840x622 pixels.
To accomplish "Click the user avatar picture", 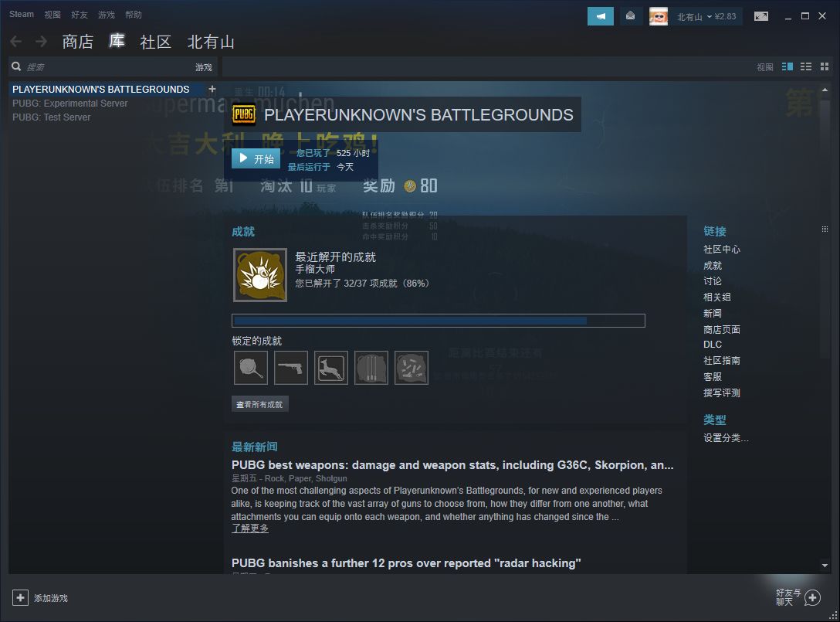I will tap(659, 16).
